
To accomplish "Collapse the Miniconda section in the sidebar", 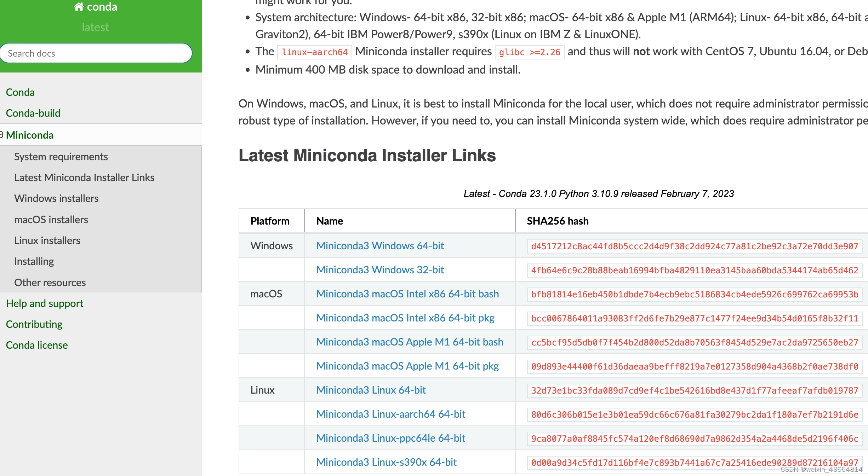I will 1,135.
